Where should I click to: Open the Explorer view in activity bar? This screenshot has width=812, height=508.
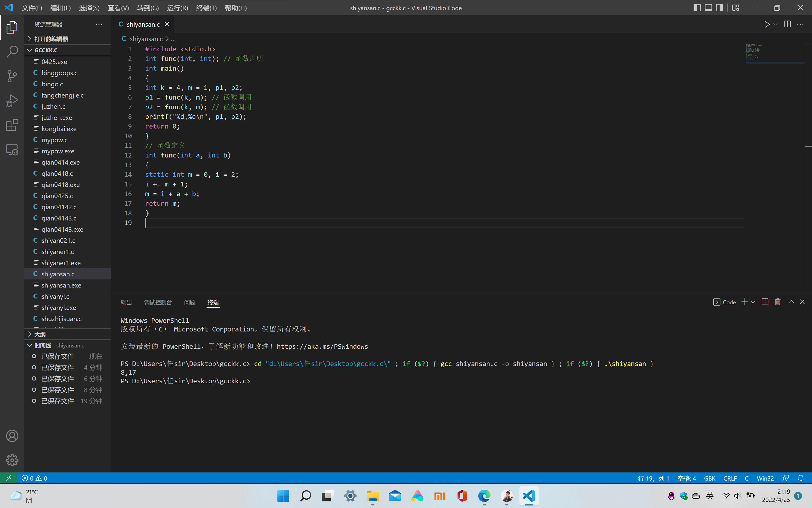pos(12,27)
